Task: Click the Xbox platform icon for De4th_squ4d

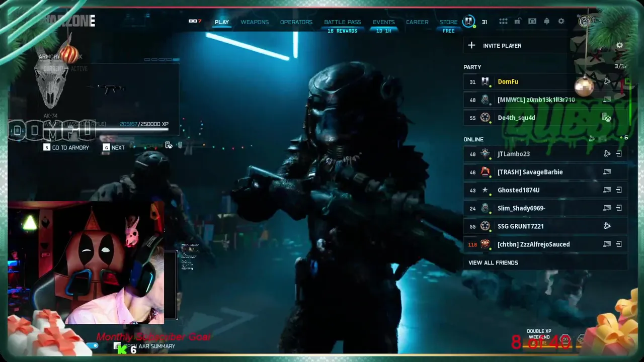Action: 607,118
